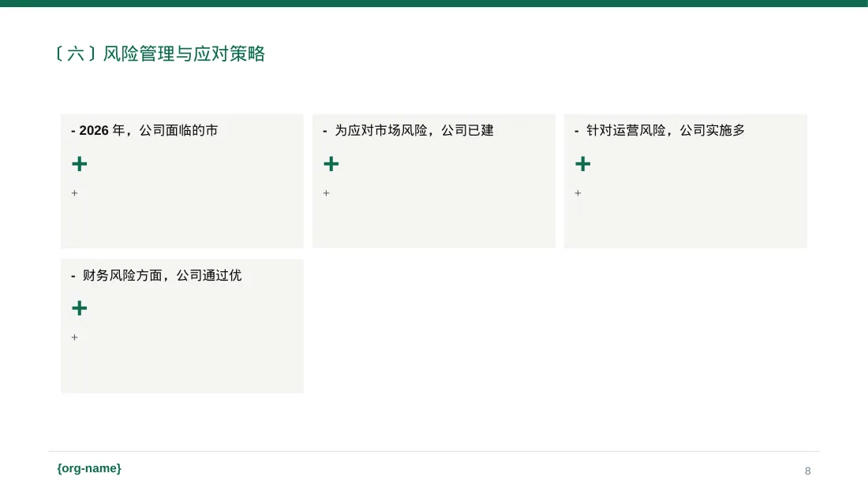Select the text "2026 年，公司面临的市"
The width and height of the screenshot is (868, 488).
(148, 131)
